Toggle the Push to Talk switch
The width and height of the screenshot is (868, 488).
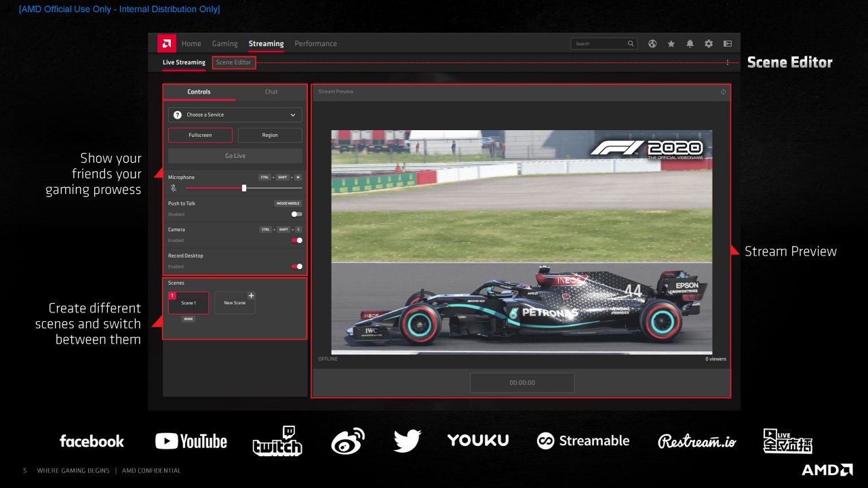click(297, 214)
